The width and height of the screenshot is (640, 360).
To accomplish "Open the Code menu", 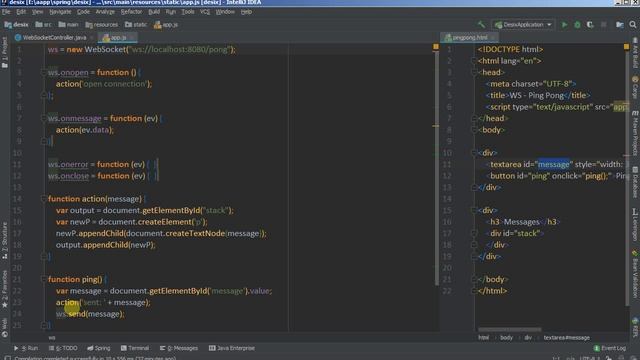I will click(83, 12).
